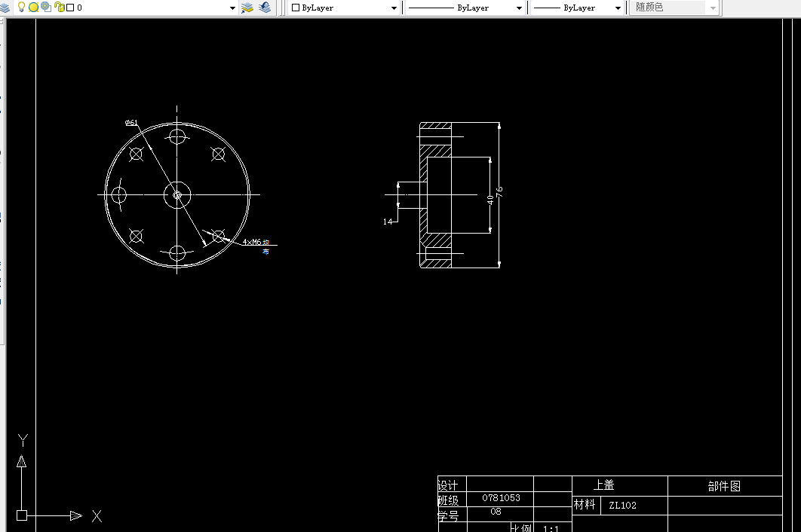801x532 pixels.
Task: Click the 设计 label in title block
Action: [x=448, y=485]
